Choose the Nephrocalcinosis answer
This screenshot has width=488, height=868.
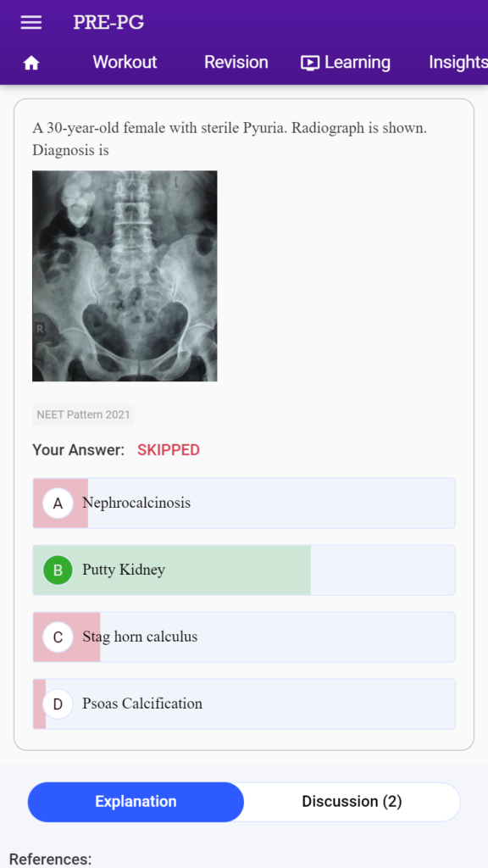pyautogui.click(x=244, y=504)
